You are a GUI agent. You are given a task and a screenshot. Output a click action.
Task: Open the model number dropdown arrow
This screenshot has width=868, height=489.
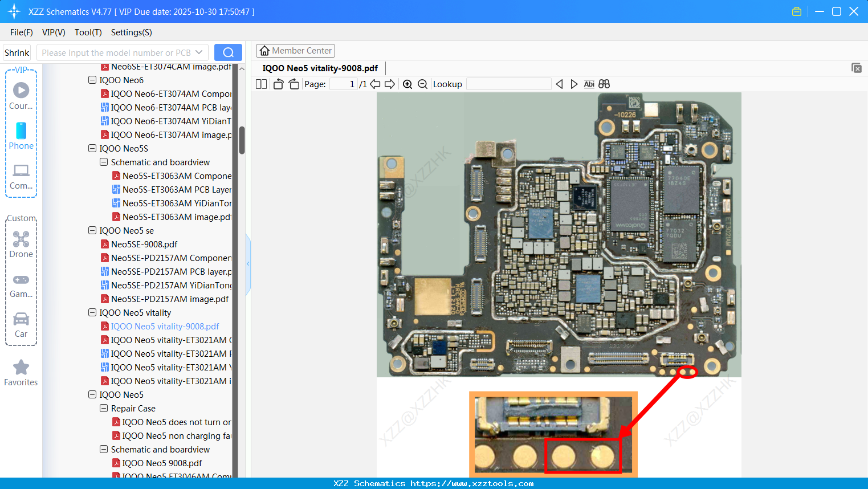click(x=199, y=52)
